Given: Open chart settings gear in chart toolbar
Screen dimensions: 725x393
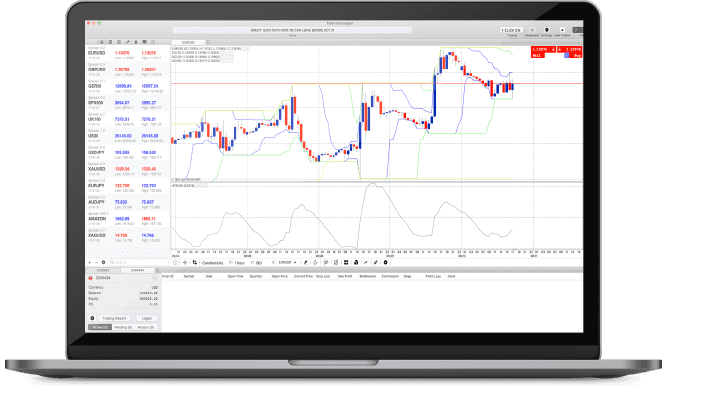Looking at the screenshot, I should pyautogui.click(x=386, y=263).
